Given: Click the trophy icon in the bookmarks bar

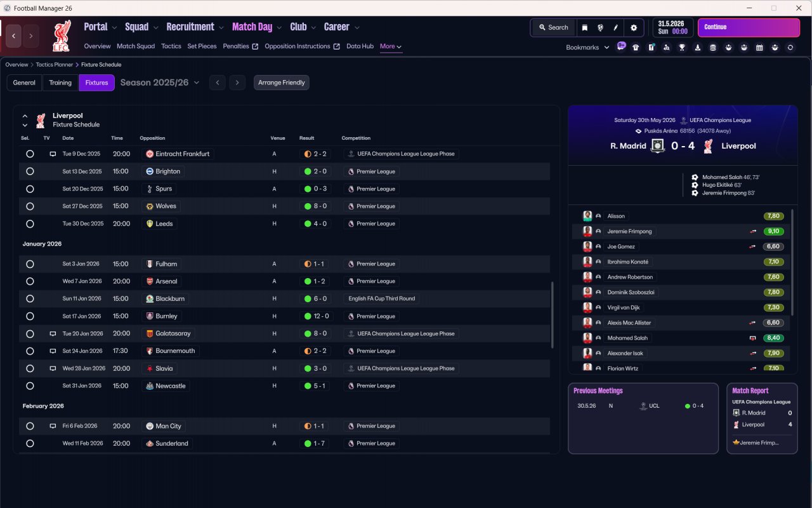Looking at the screenshot, I should 682,47.
